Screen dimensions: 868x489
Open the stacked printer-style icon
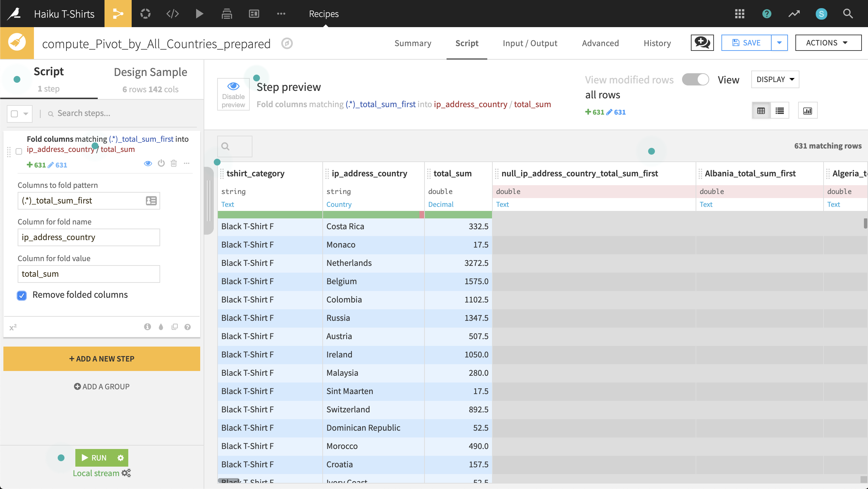click(227, 14)
